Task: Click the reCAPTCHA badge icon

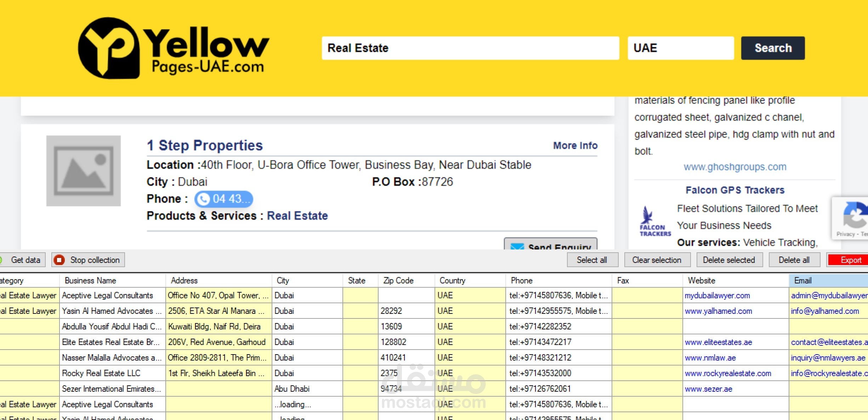Action: click(x=855, y=215)
